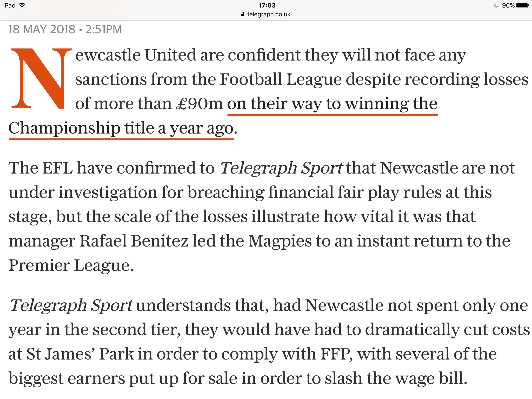Screen dimensions: 532x399
Task: Tap the WiFi icon in status bar
Action: 22,5
